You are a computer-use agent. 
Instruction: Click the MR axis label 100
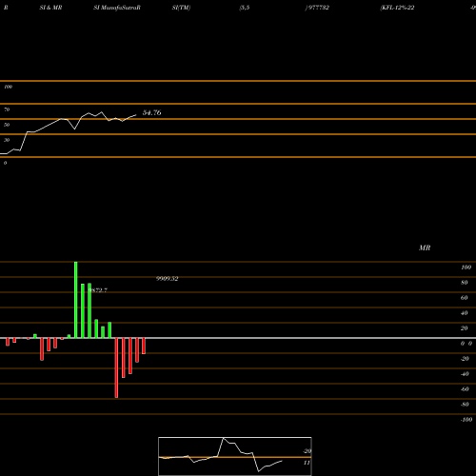pos(466,268)
